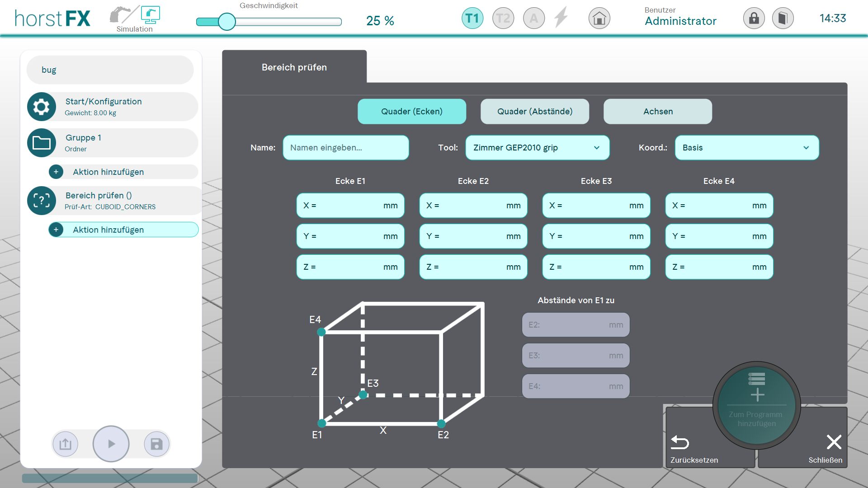The image size is (868, 488).
Task: Open the Koord. dropdown showing Basis
Action: click(x=746, y=148)
